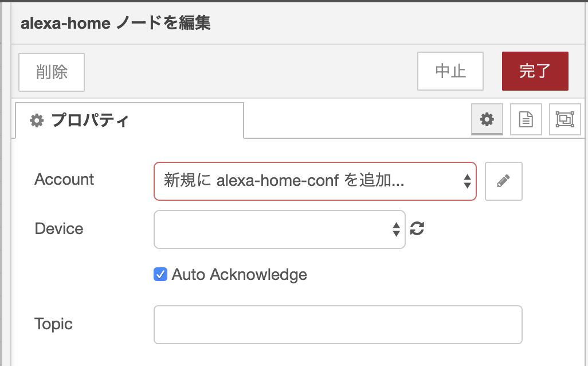588x366 pixels.
Task: Refresh the Device list
Action: tap(417, 229)
